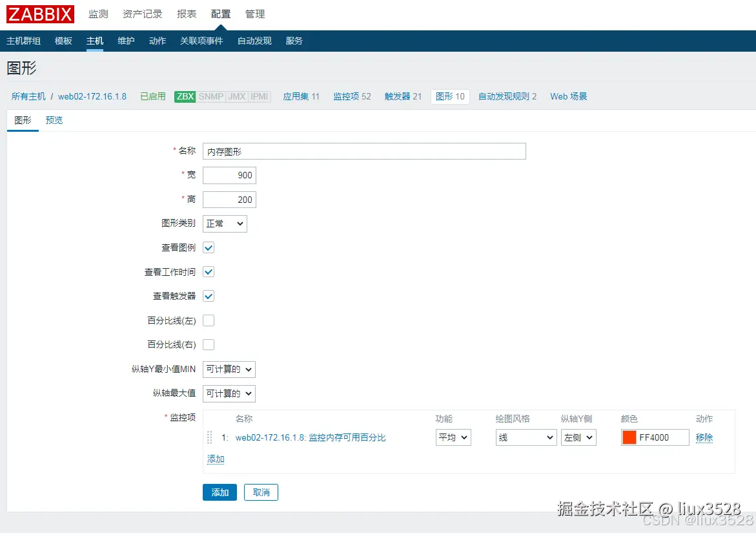Open the 纵轴Y最小值MIN dropdown
Viewport: 756px width, 533px height.
point(229,369)
